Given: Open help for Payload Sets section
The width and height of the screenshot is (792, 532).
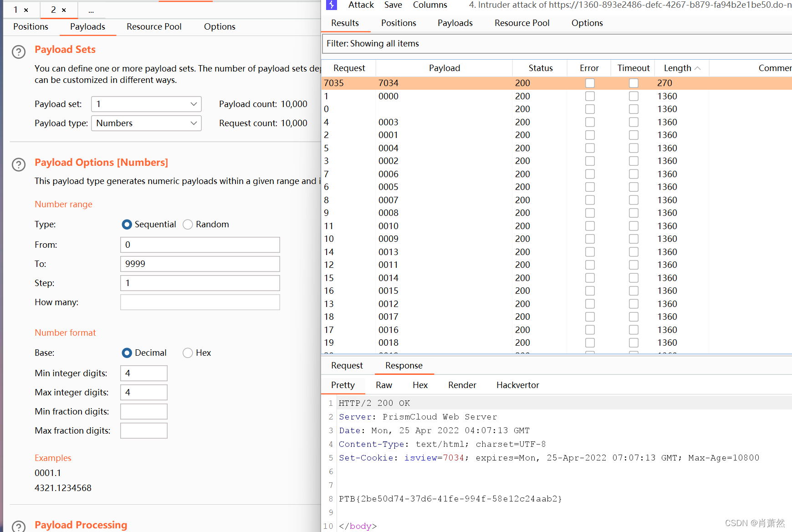Looking at the screenshot, I should coord(19,52).
